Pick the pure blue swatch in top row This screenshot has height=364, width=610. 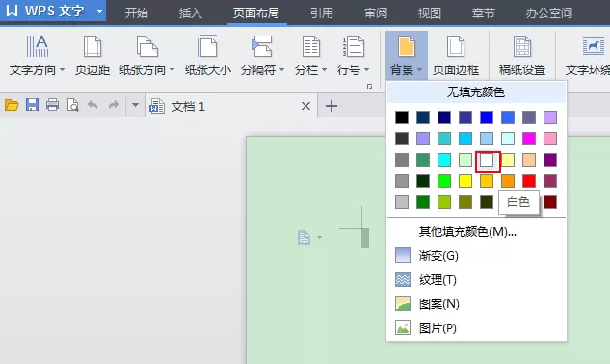click(x=487, y=117)
